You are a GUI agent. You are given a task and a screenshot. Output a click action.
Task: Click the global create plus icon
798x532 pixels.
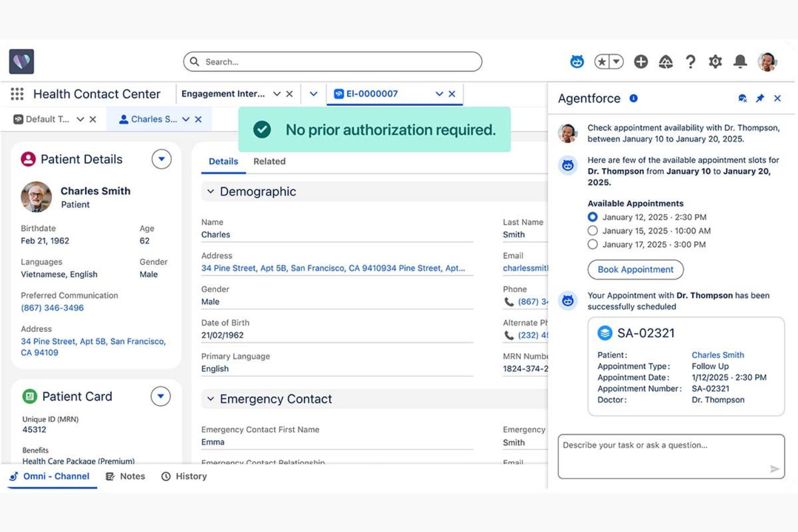point(641,61)
